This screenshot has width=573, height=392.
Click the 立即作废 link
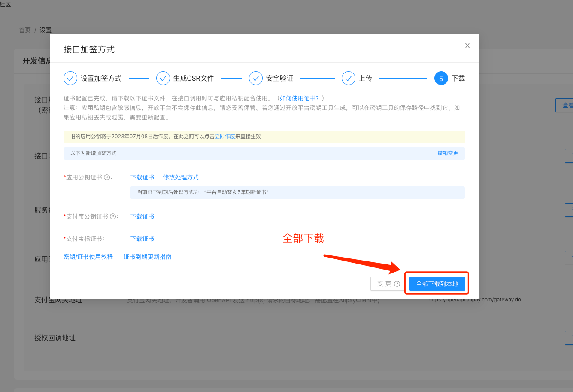(225, 137)
